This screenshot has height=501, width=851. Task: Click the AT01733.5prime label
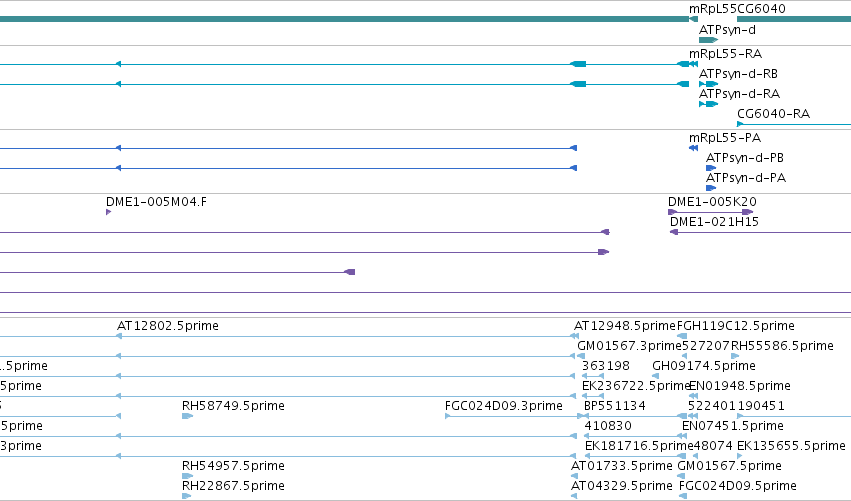pyautogui.click(x=621, y=466)
